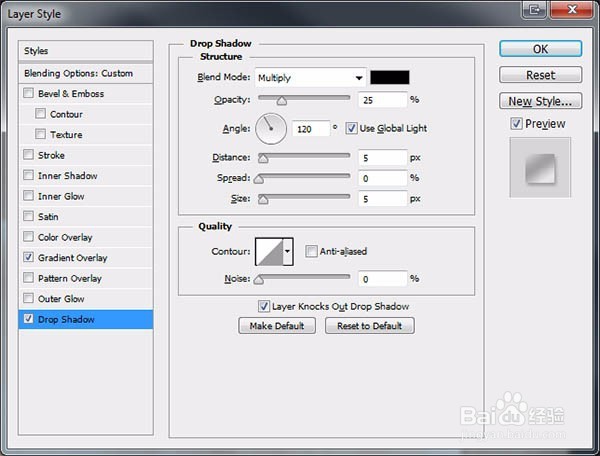600x456 pixels.
Task: Select the Outer Glow label
Action: [61, 299]
